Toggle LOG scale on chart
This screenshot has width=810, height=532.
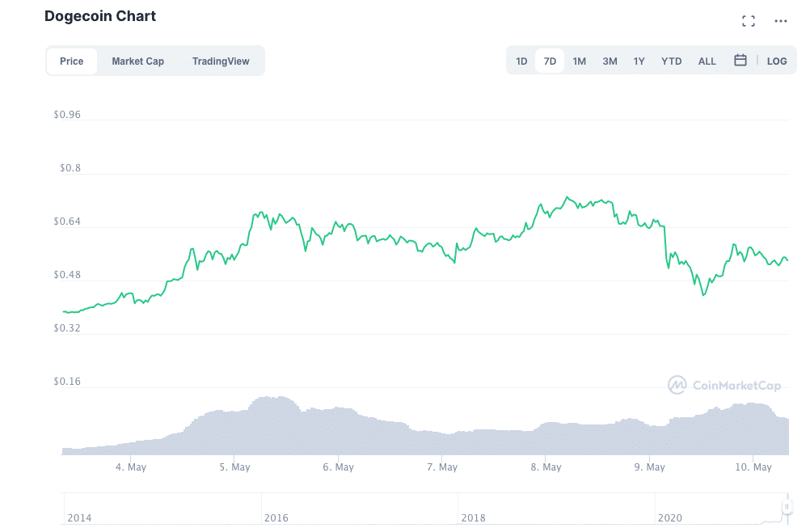pos(776,61)
